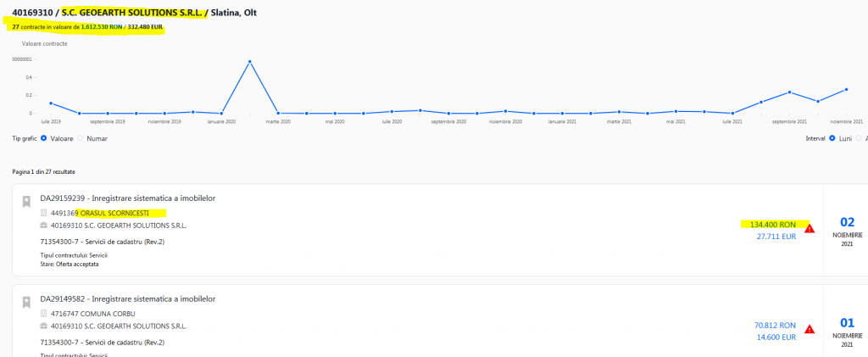Image resolution: width=868 pixels, height=357 pixels.
Task: Click the red warning triangle beside 134.400 RON
Action: pos(810,229)
